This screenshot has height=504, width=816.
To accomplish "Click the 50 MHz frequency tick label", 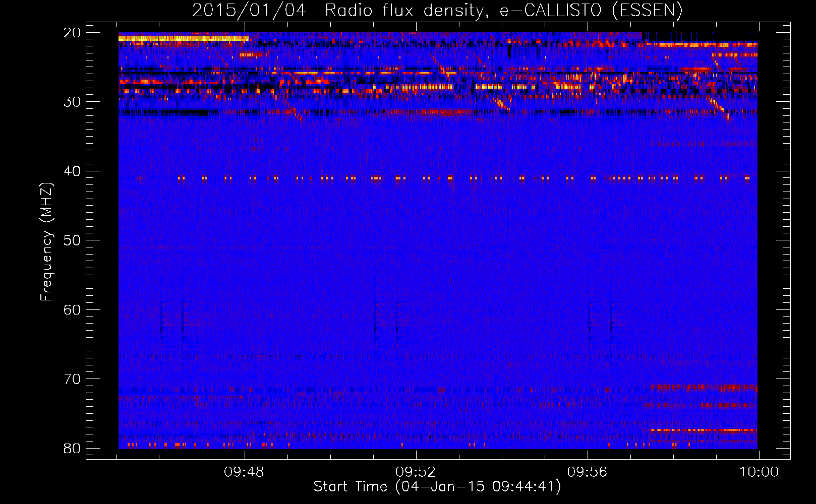I will tap(72, 240).
